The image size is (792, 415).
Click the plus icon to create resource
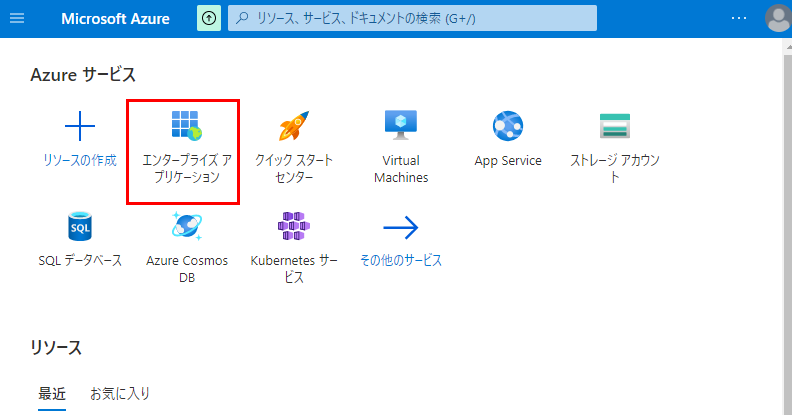click(x=80, y=126)
